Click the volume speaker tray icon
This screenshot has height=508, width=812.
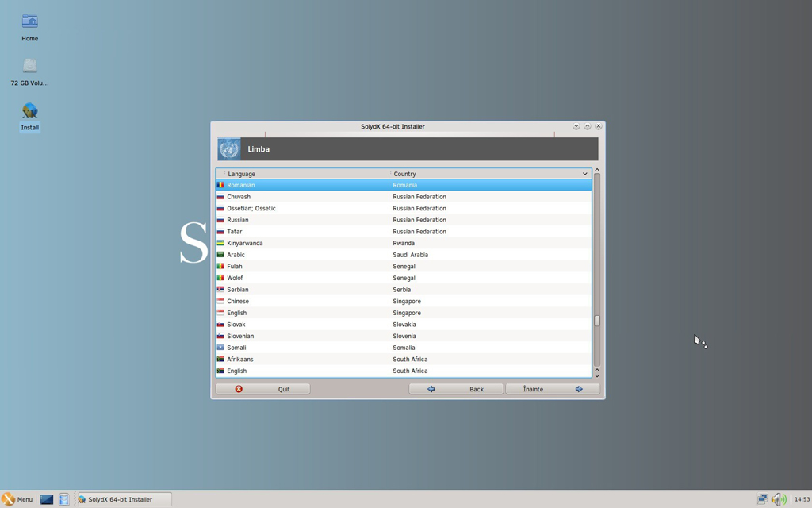(778, 499)
